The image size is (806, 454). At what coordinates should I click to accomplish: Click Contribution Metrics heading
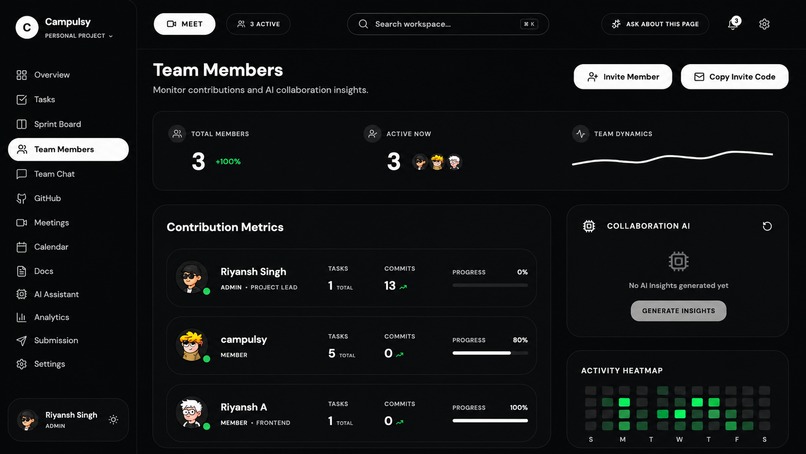pyautogui.click(x=225, y=227)
